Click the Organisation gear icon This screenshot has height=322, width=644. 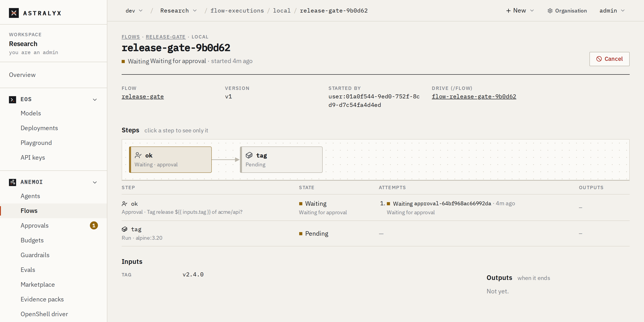coord(550,11)
